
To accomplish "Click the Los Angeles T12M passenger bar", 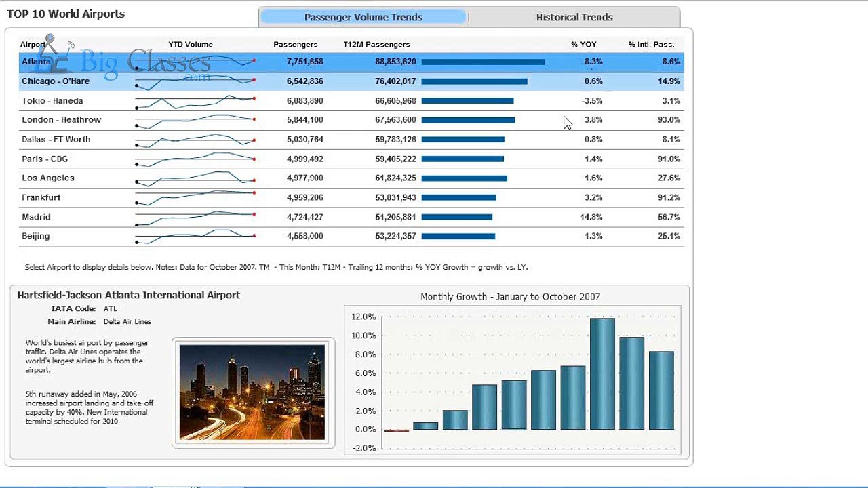I will pos(464,178).
